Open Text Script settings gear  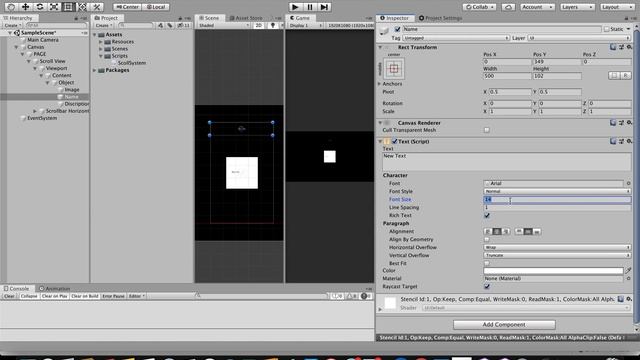(629, 141)
